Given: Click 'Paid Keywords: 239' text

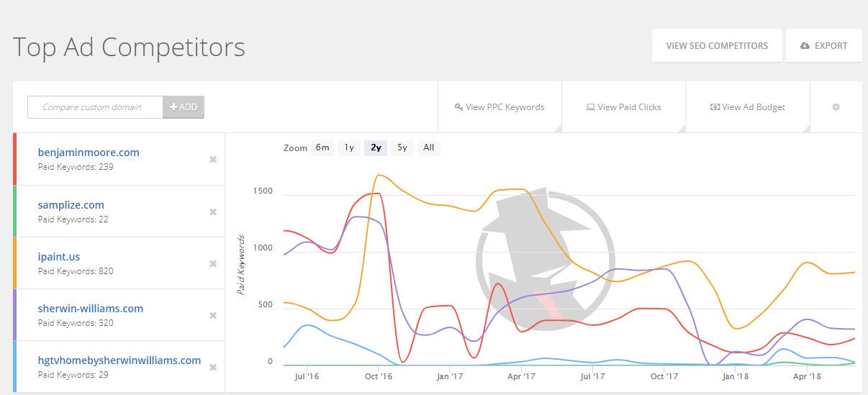Looking at the screenshot, I should point(76,167).
